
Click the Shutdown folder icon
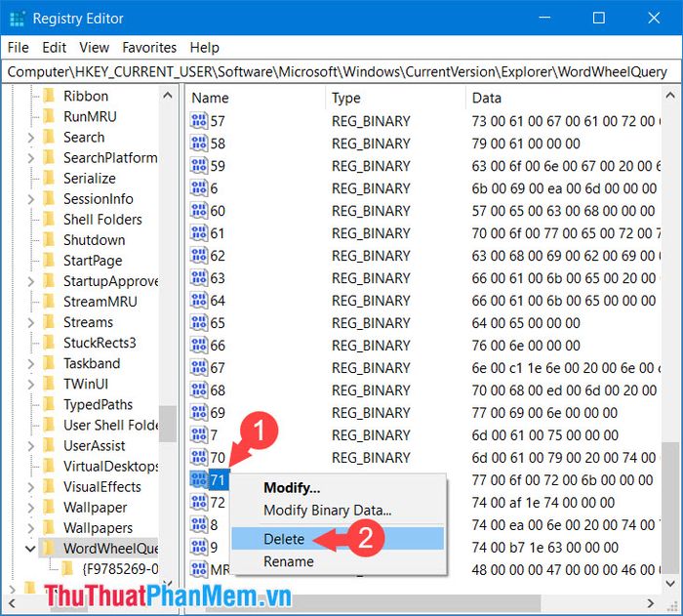coord(49,239)
